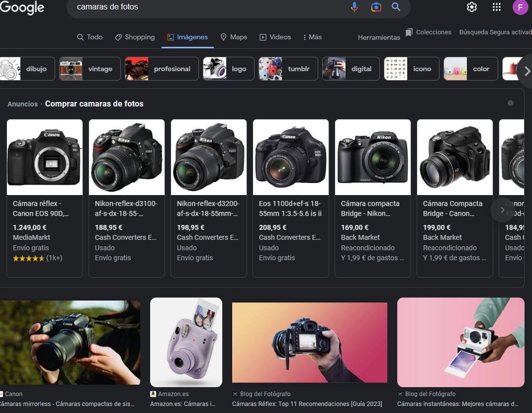Click the 198,95 € price
Viewport: 532px width, 413px height.
click(191, 227)
